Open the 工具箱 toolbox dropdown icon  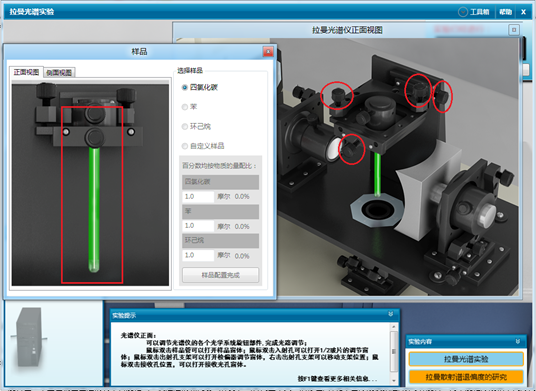coord(463,12)
